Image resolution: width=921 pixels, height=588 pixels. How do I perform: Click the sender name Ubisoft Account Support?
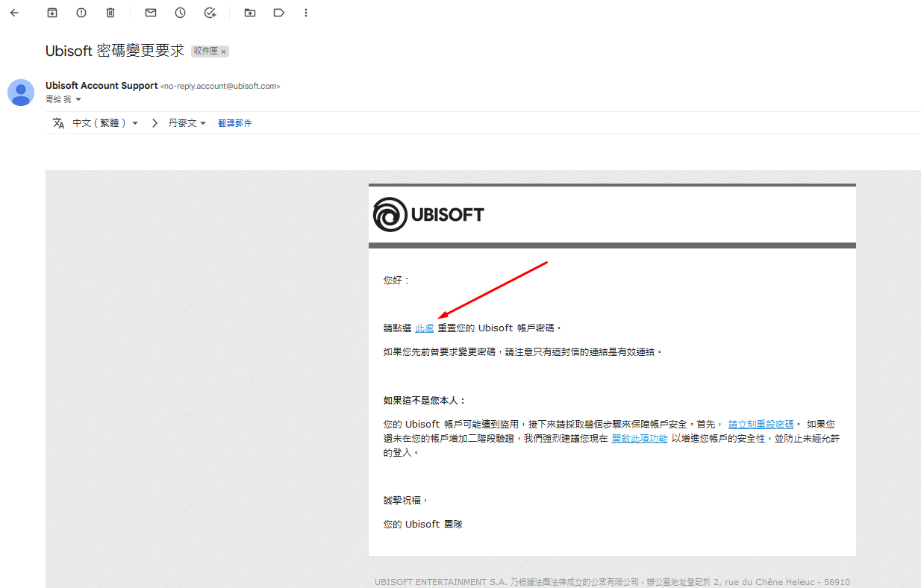102,86
